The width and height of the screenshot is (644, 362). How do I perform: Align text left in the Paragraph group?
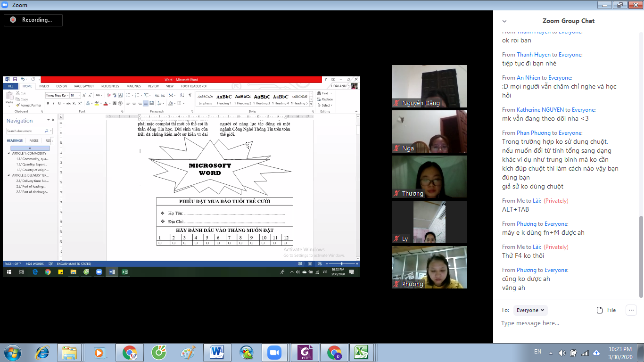coord(129,103)
